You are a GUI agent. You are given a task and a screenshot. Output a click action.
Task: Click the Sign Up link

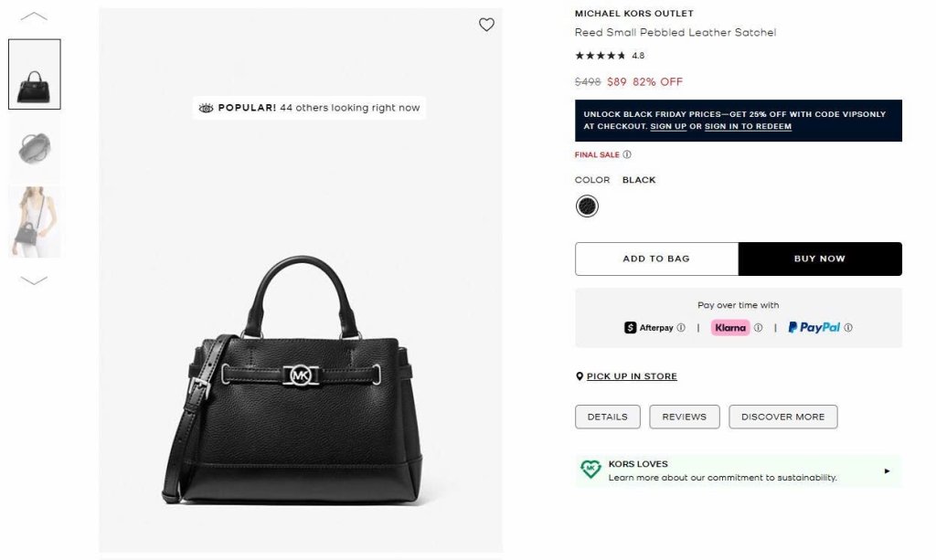pyautogui.click(x=668, y=126)
